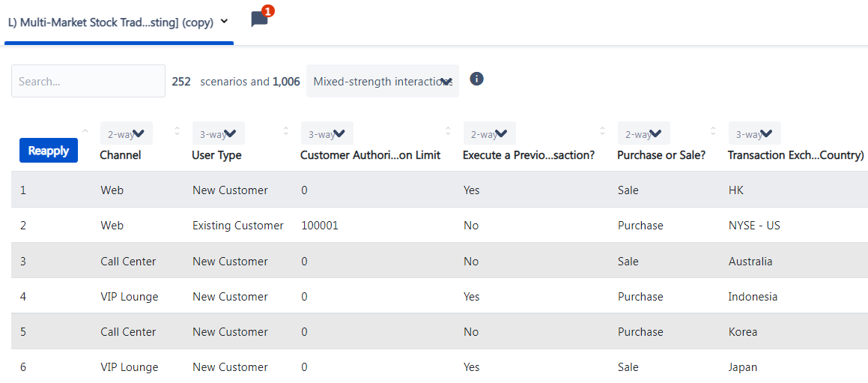Click sort arrows beside Channel column
Viewport: 868px width, 383px height.
click(177, 131)
